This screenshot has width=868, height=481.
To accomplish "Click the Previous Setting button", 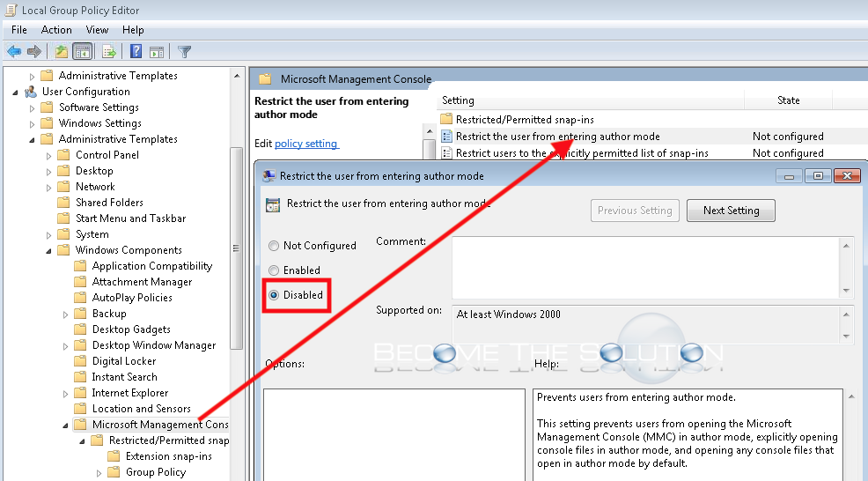I will 635,211.
